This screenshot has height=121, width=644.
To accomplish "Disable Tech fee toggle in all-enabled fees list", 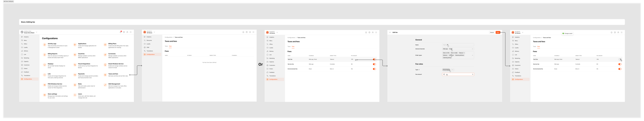I will tap(374, 59).
